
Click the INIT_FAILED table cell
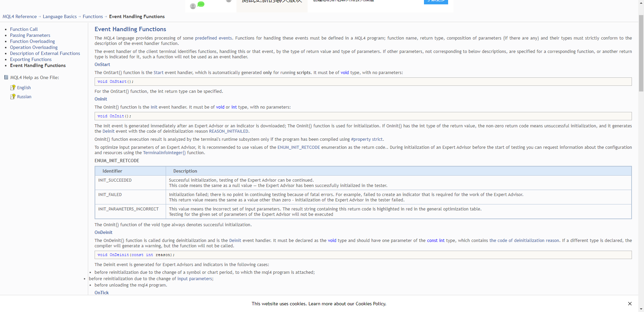click(x=130, y=197)
